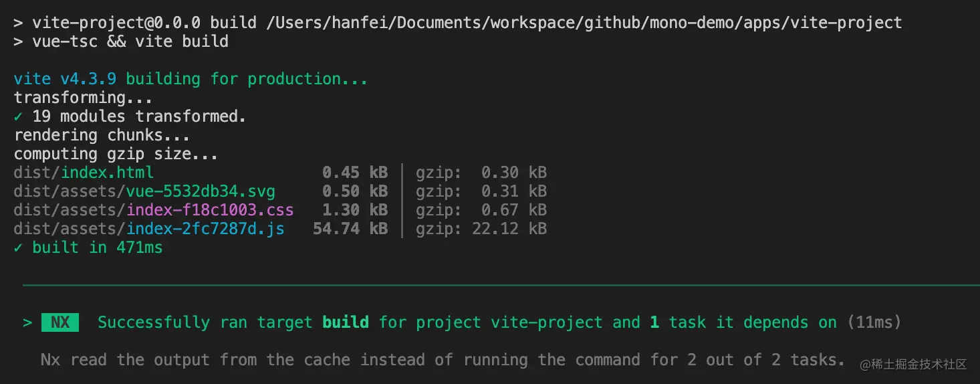Click the '54.74 kB' file size
This screenshot has height=384, width=980.
coord(350,229)
